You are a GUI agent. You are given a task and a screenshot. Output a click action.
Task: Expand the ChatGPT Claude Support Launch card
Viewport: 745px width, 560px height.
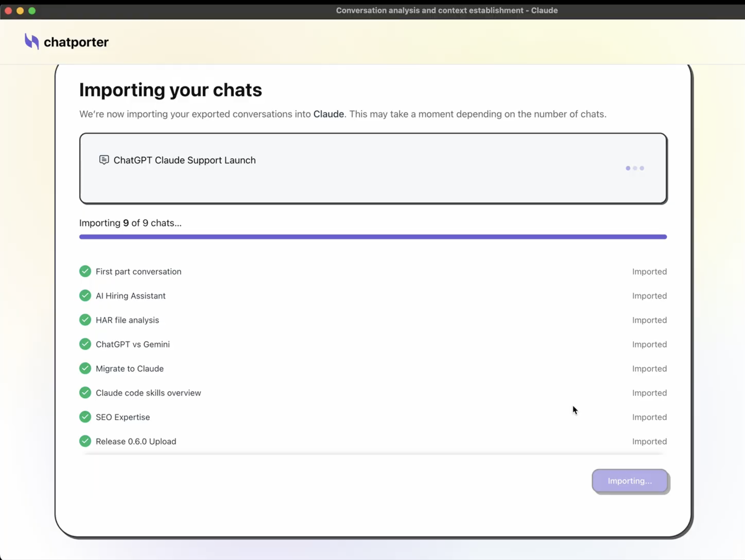(x=373, y=168)
